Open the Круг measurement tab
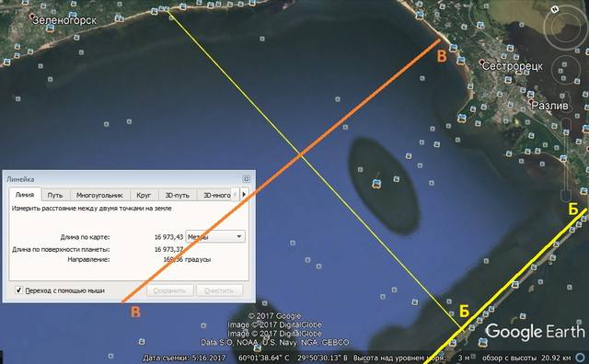589x364 pixels. click(x=144, y=195)
